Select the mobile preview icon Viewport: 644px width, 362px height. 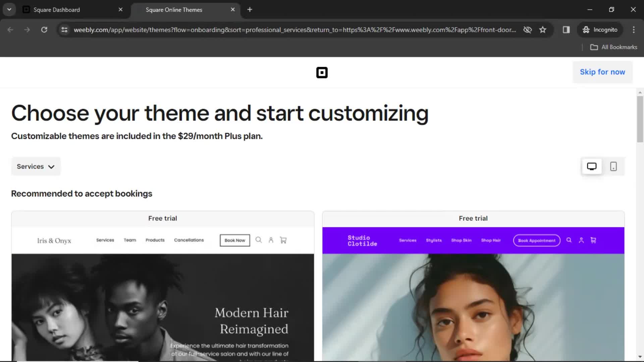tap(613, 166)
